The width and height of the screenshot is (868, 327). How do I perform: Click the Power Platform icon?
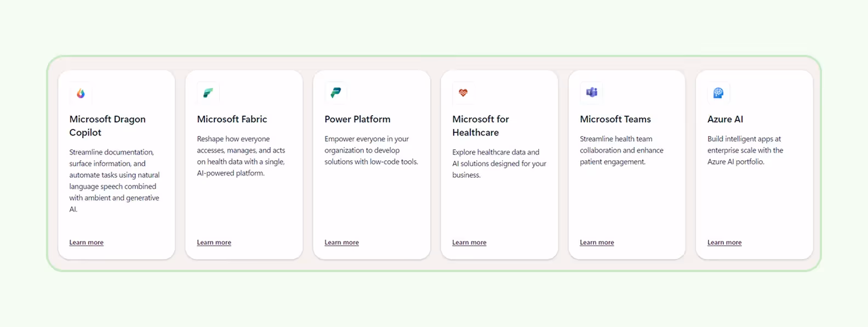pos(335,93)
